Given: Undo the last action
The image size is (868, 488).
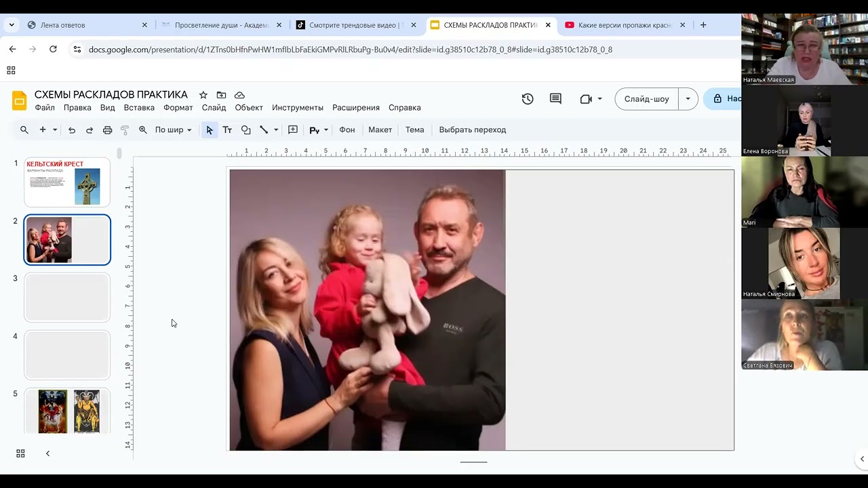Looking at the screenshot, I should click(72, 130).
